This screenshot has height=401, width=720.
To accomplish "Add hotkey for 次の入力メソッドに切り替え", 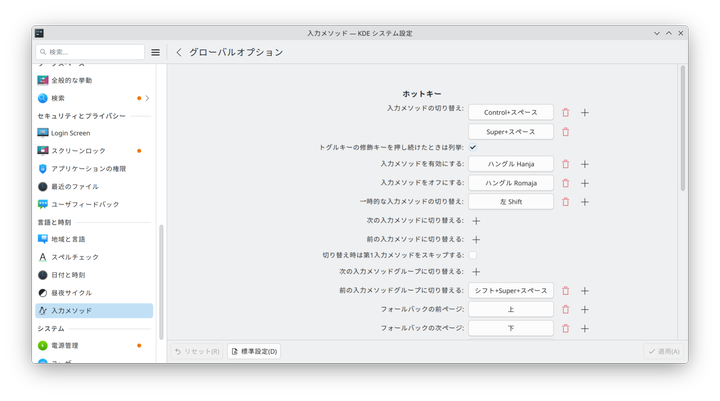I will [x=476, y=220].
